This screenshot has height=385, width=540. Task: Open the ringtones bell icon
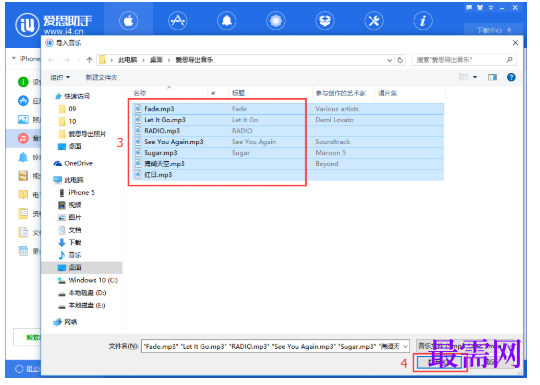pyautogui.click(x=227, y=21)
